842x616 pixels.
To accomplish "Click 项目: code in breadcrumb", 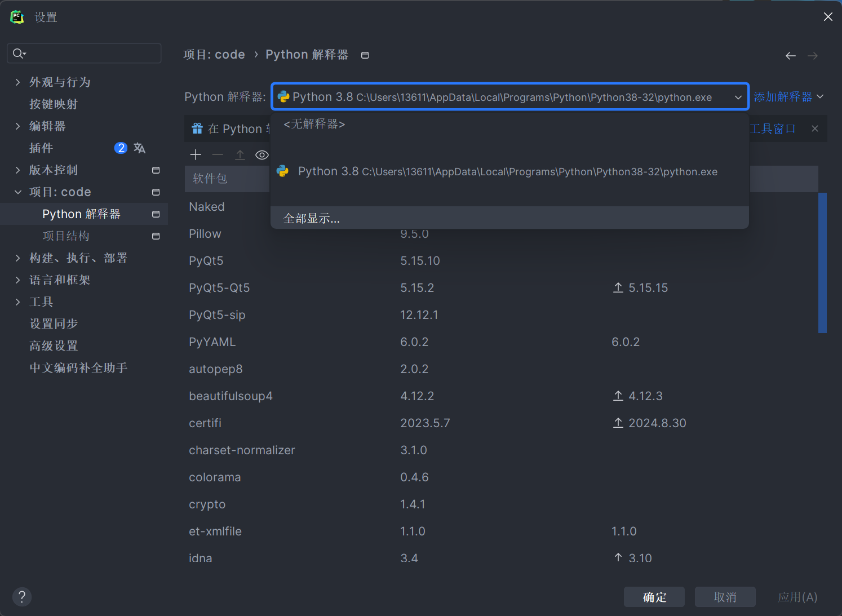I will [214, 55].
